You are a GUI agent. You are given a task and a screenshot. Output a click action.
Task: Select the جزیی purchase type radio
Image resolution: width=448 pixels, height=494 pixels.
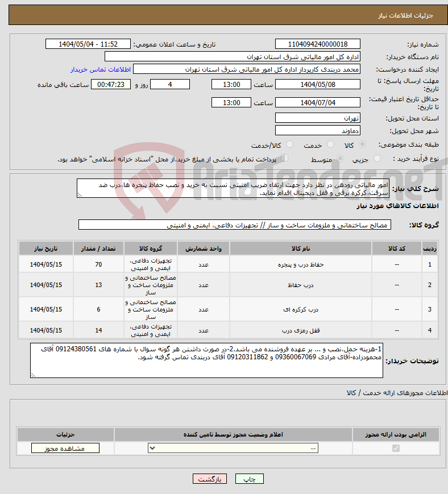[377, 159]
